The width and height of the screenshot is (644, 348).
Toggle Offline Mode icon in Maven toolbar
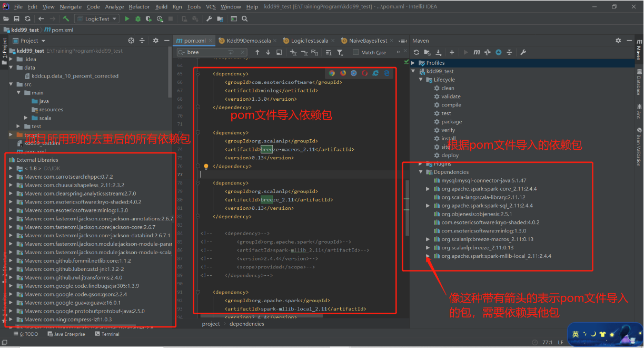(488, 52)
